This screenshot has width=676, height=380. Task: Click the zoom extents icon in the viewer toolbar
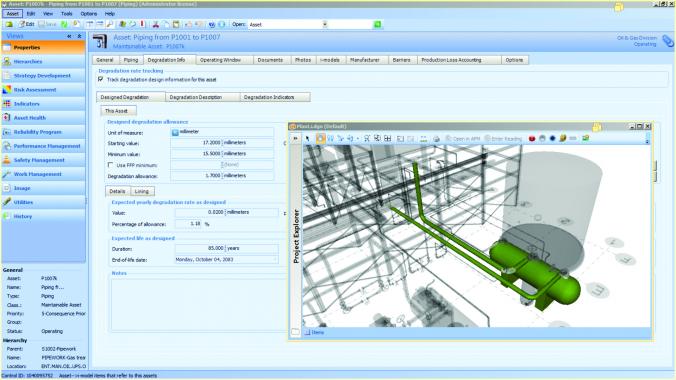pos(367,138)
